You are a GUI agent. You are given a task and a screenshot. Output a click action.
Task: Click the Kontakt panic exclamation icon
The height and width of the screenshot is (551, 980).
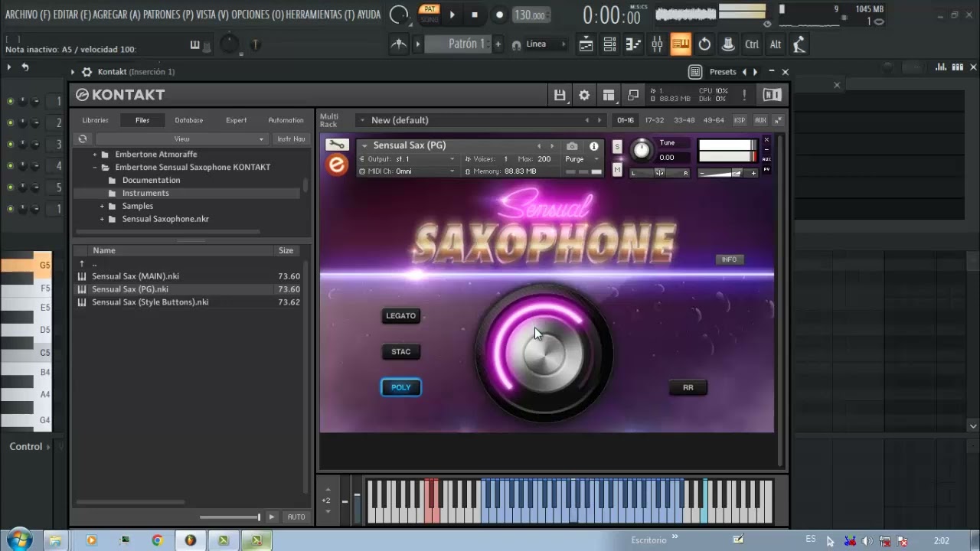pos(744,95)
